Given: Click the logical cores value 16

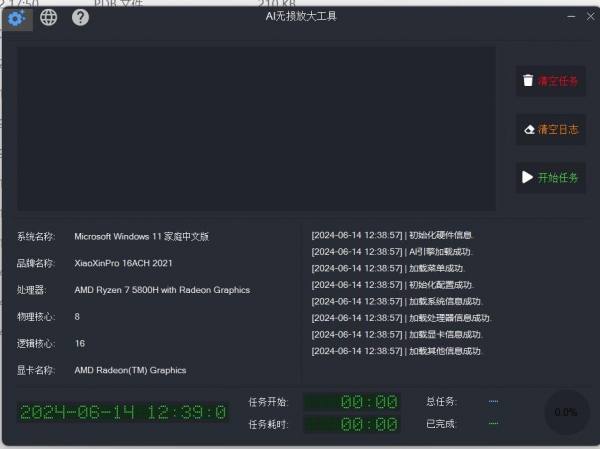Looking at the screenshot, I should [80, 343].
